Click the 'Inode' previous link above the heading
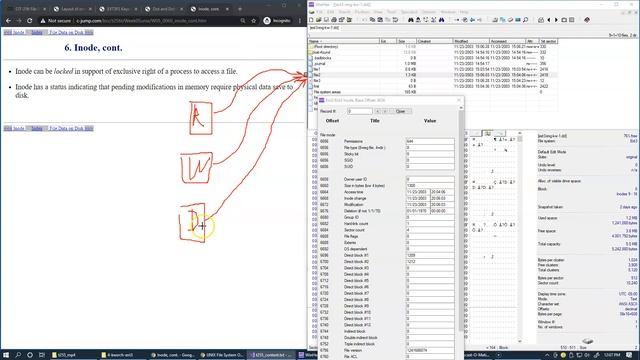The height and width of the screenshot is (360, 640). [14, 32]
